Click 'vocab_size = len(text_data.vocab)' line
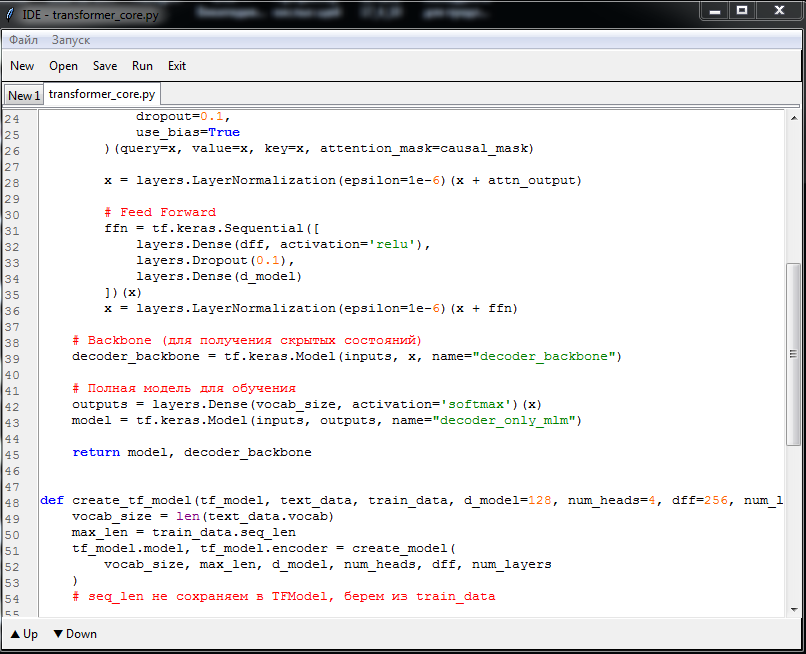Viewport: 806px width, 654px height. point(203,516)
